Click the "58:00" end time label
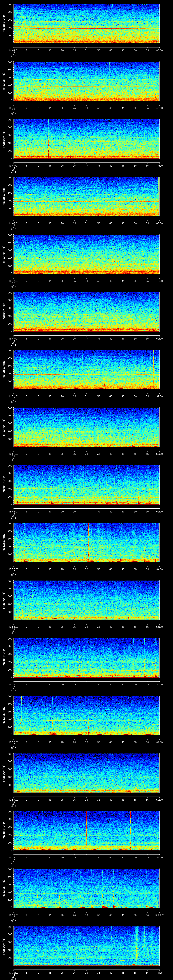Image resolution: width=173 pixels, height=980 pixels. pyautogui.click(x=159, y=799)
